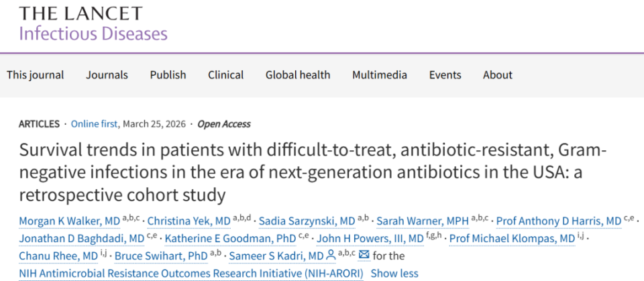Open the About menu

497,75
